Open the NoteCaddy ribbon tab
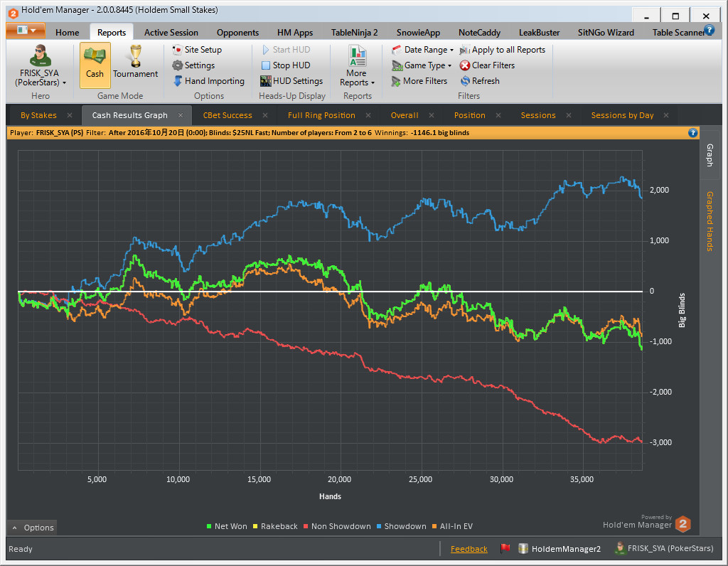 [x=479, y=33]
